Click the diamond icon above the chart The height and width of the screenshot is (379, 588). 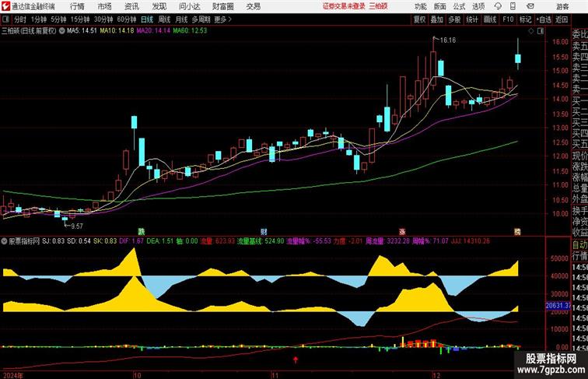[531, 31]
